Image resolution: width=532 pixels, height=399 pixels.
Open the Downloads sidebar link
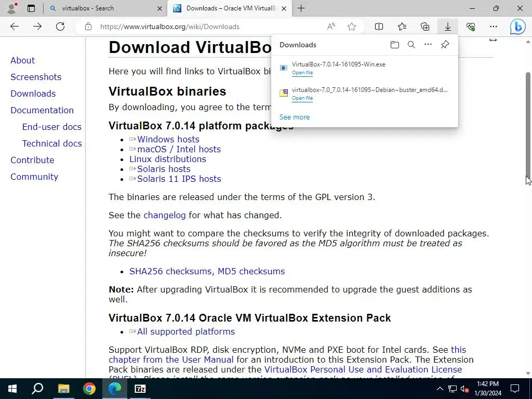click(33, 94)
